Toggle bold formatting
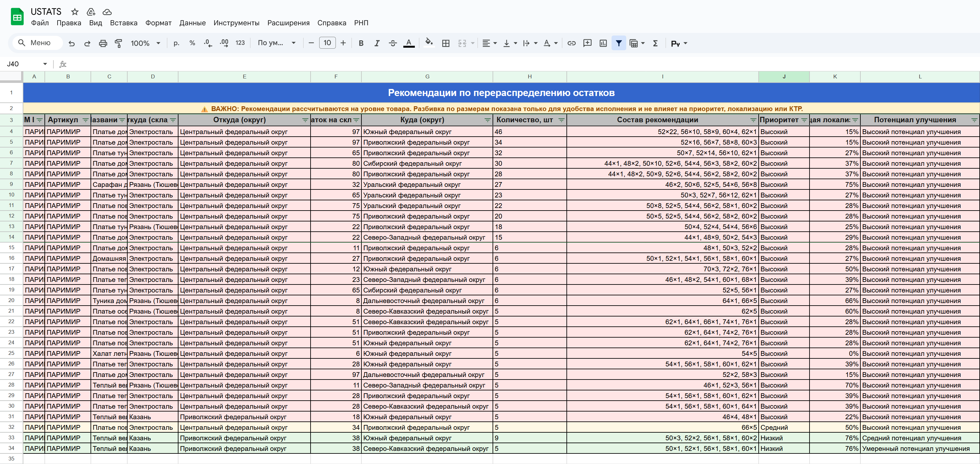The height and width of the screenshot is (464, 980). pyautogui.click(x=361, y=44)
